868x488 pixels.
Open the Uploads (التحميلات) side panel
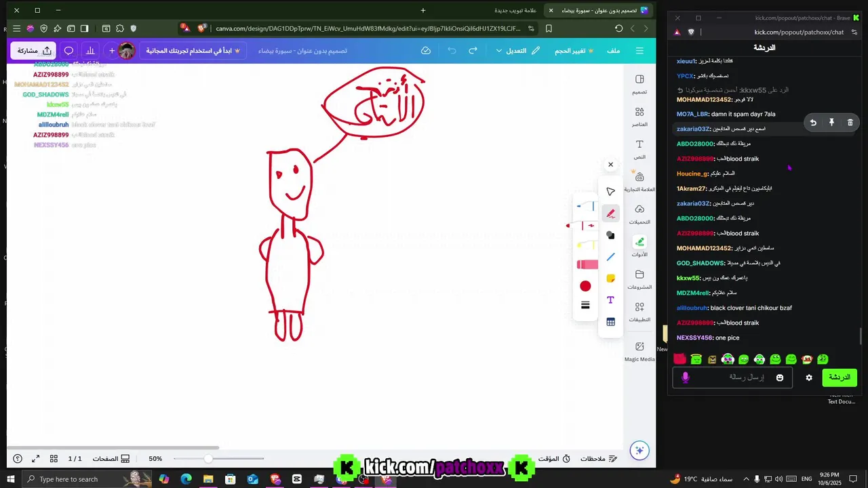tap(639, 214)
